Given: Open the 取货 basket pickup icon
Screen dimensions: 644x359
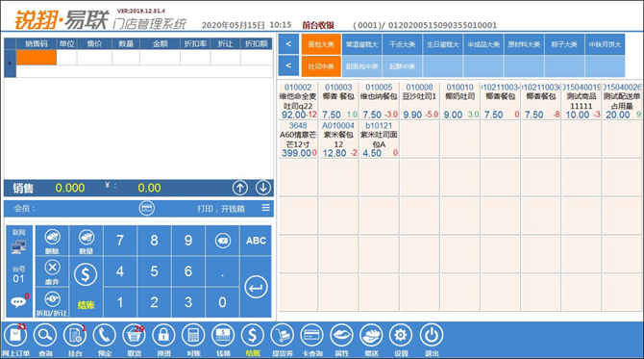Looking at the screenshot, I should pos(134,340).
